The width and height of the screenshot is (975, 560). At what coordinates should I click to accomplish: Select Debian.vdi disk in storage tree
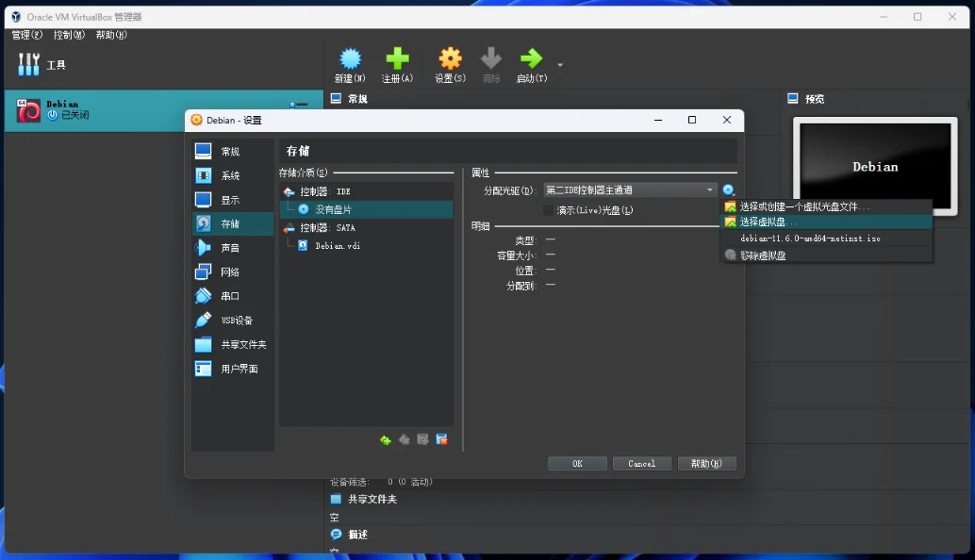366,245
